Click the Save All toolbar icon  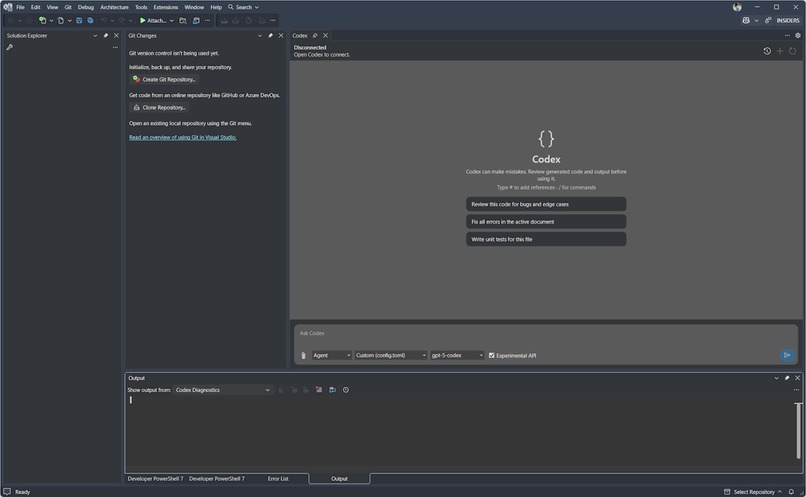pos(90,21)
